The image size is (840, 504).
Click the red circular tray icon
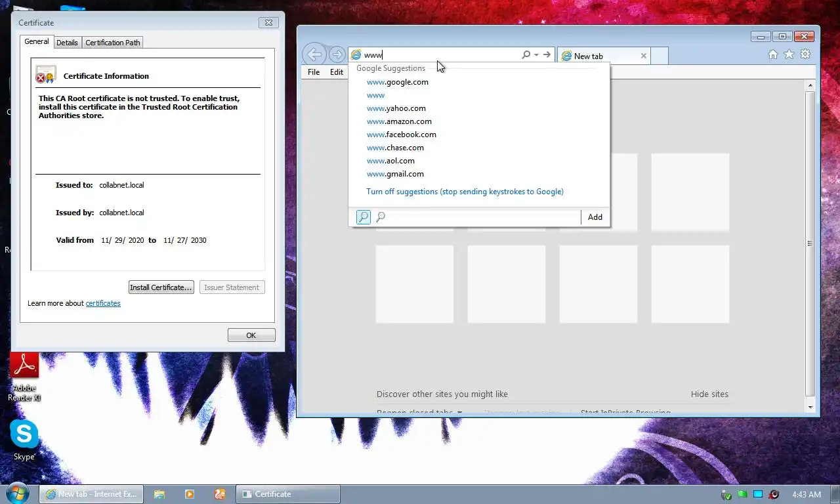tap(774, 494)
